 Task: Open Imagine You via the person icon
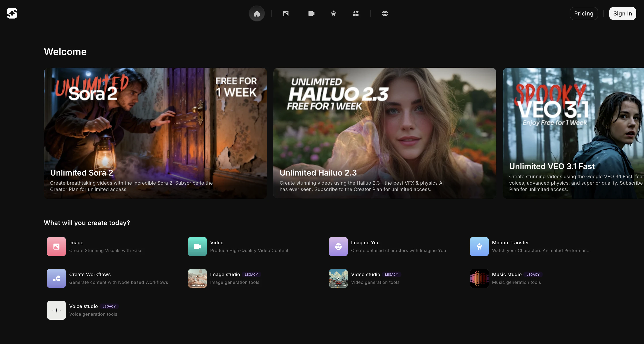click(x=333, y=13)
